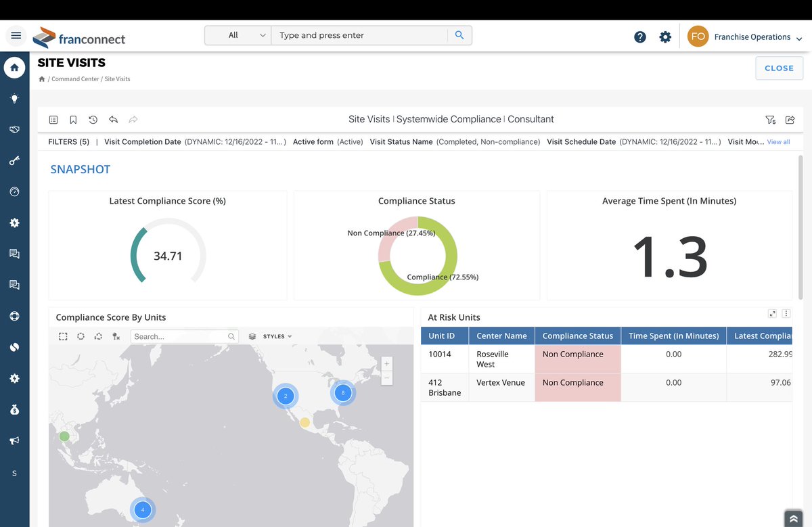The height and width of the screenshot is (527, 812).
Task: Click the Roseville West cell
Action: tap(501, 359)
